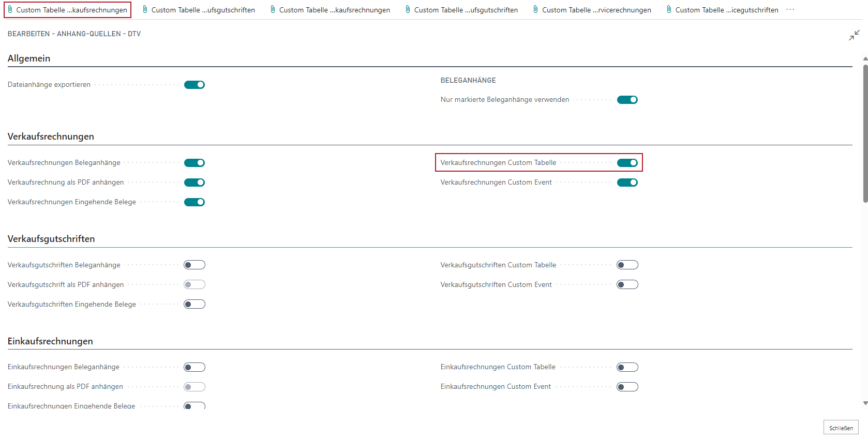Click the collapse page icon at top right
Screen dimensions: 868x439
coord(854,35)
